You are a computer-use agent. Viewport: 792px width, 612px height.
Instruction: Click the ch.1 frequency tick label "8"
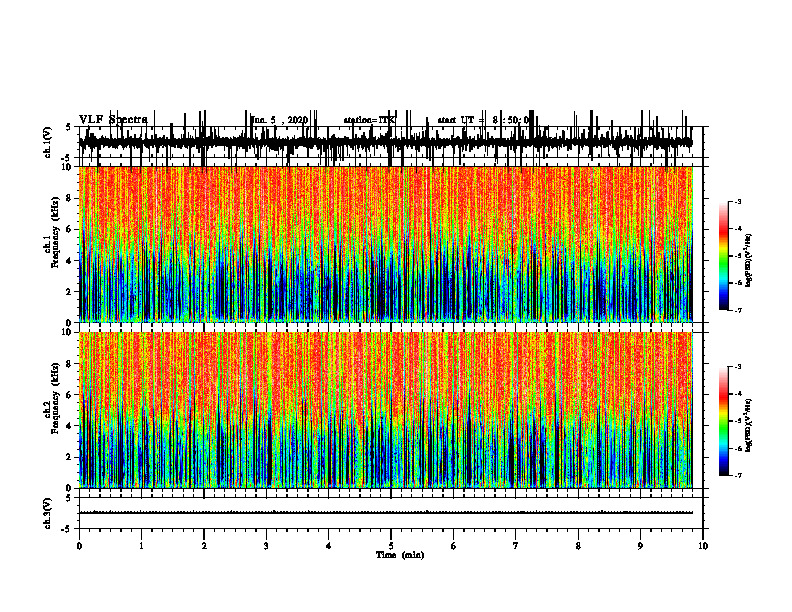[x=70, y=198]
